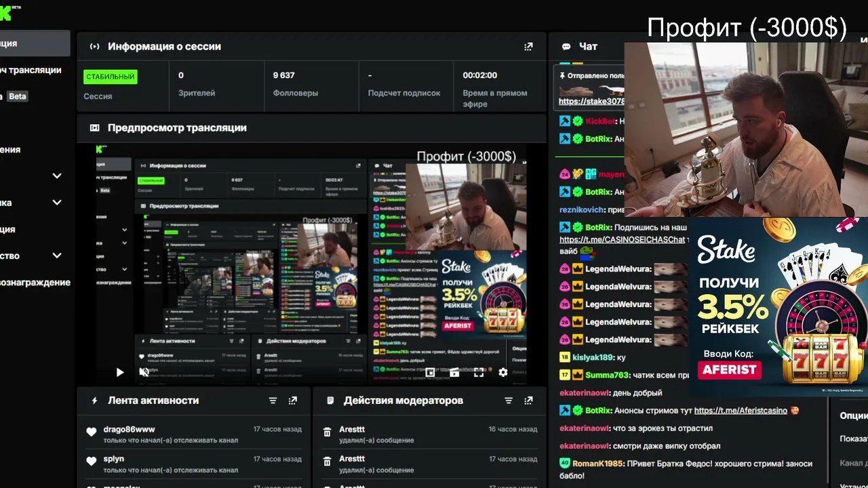Click the 'Зрителей' viewers label
The width and height of the screenshot is (868, 488).
click(197, 93)
